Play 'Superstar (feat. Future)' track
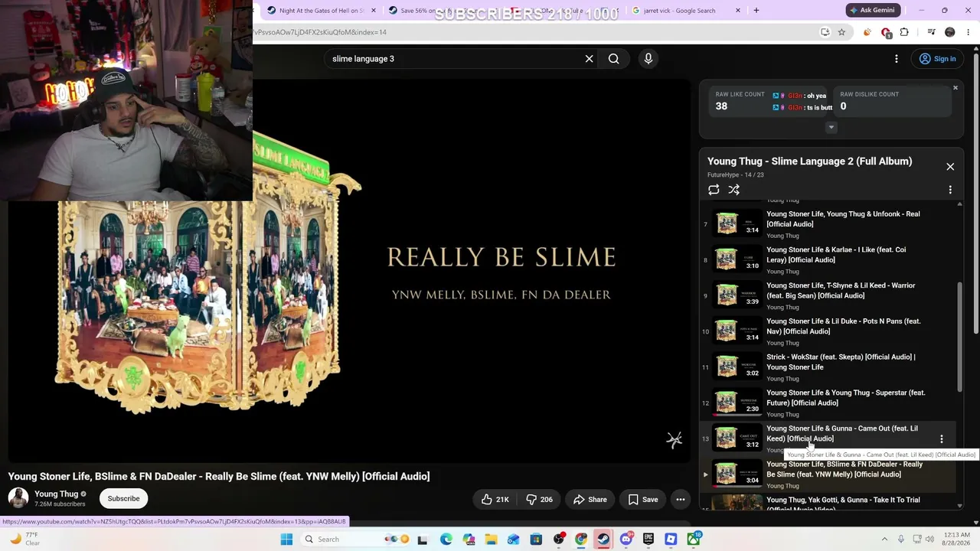Image resolution: width=980 pixels, height=551 pixels. [828, 403]
